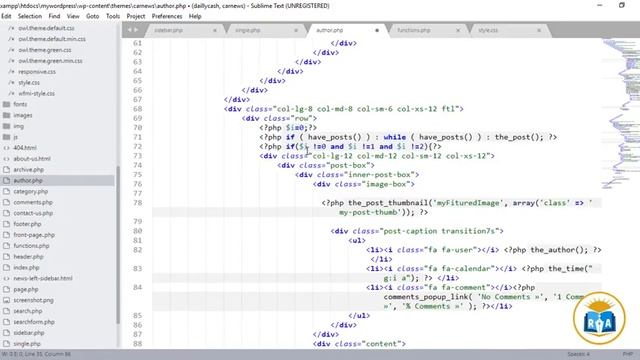Click the archive.php file icon
The height and width of the screenshot is (360, 640).
click(7, 170)
